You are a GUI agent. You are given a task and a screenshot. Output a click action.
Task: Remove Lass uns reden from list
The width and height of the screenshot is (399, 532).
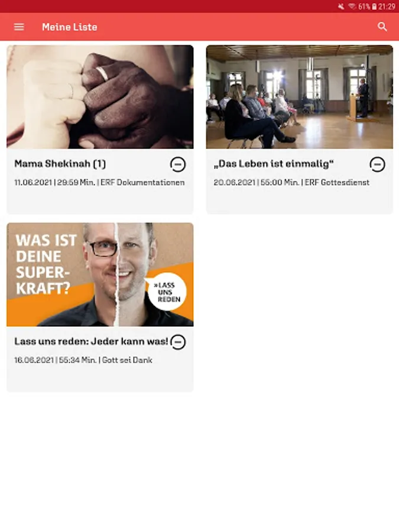point(178,342)
